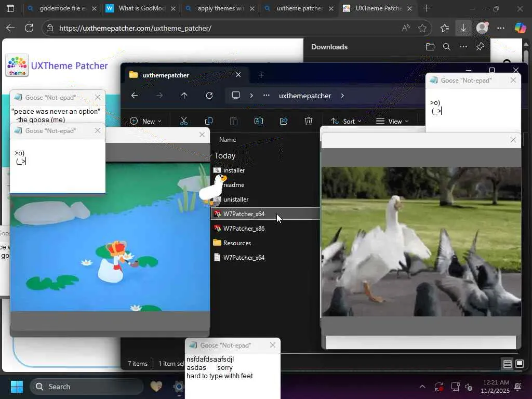This screenshot has height=399, width=532.
Task: Open the Downloads icon in Edge toolbar
Action: 463,28
